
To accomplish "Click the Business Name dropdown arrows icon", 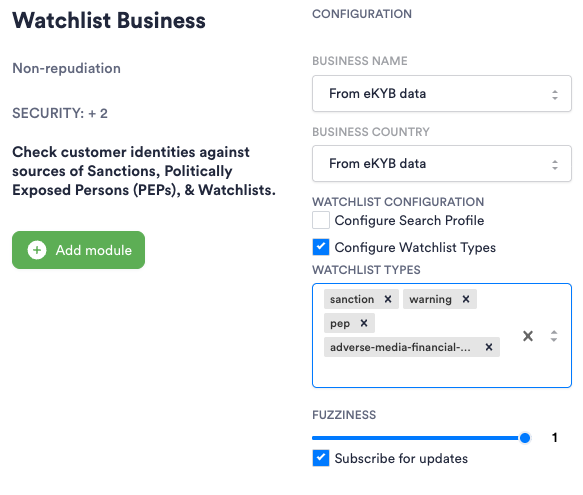I will [x=555, y=94].
